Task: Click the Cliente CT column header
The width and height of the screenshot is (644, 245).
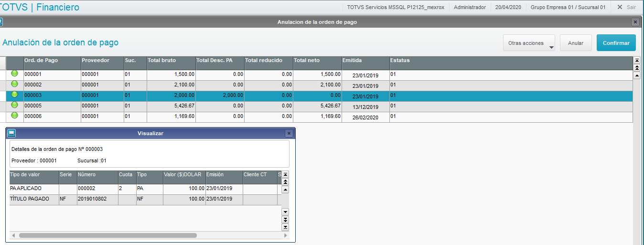Action: (260, 177)
